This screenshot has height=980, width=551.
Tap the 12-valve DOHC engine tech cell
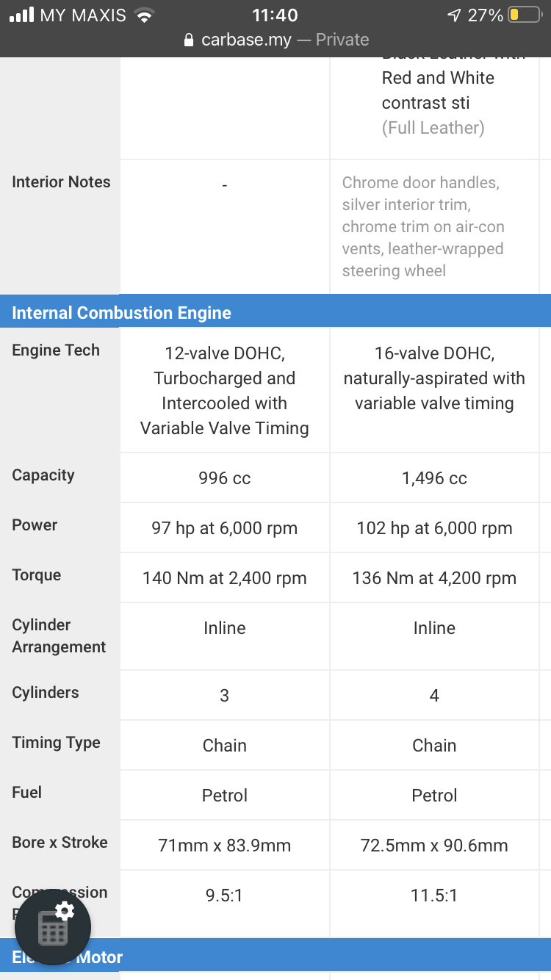(x=225, y=391)
